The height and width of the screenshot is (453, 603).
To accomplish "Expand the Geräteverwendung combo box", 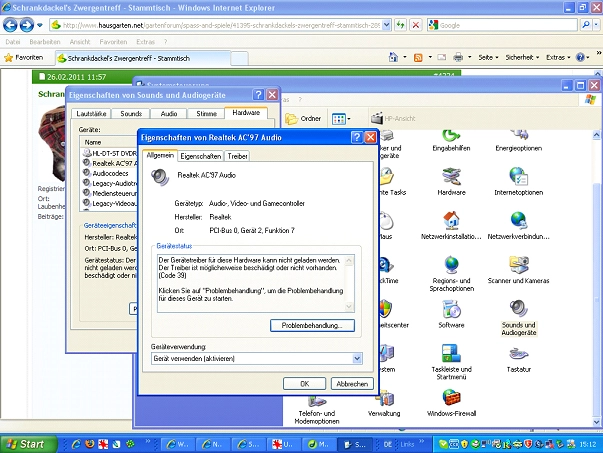I will coord(357,358).
